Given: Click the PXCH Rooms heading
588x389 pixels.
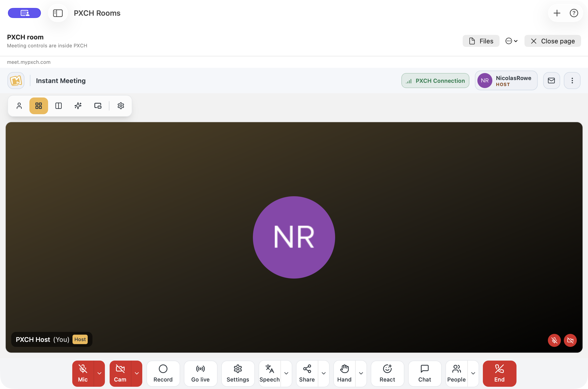Looking at the screenshot, I should click(97, 13).
